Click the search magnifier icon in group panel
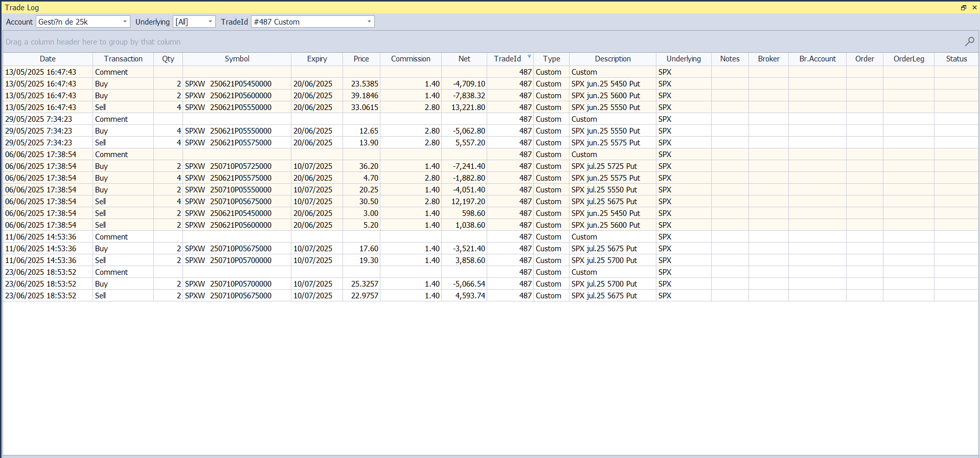The height and width of the screenshot is (458, 980). pyautogui.click(x=969, y=41)
